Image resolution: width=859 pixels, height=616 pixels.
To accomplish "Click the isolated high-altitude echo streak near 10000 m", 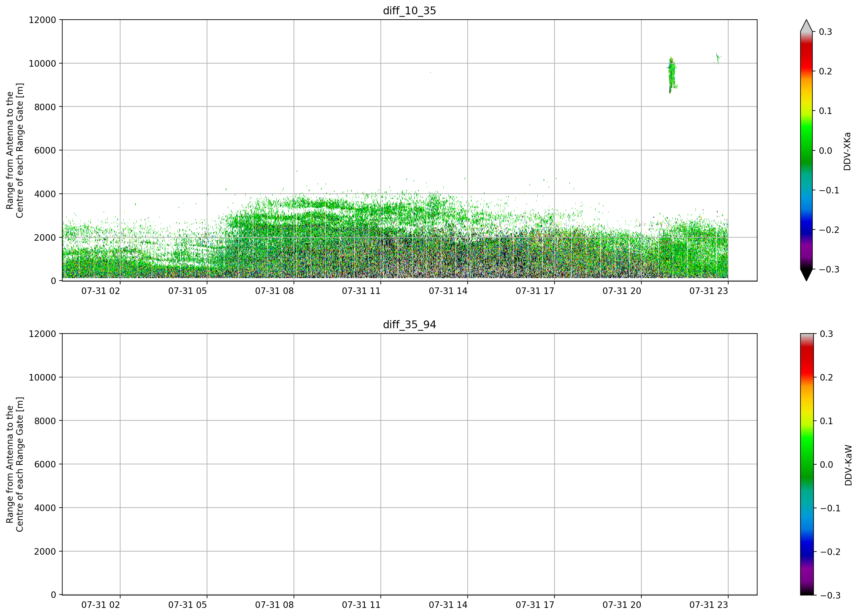I will [672, 75].
